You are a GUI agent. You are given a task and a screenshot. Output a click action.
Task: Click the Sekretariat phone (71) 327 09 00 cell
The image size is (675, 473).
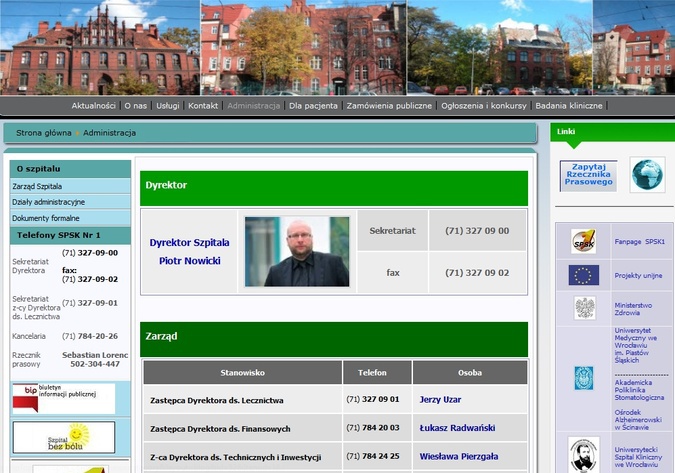coord(477,231)
